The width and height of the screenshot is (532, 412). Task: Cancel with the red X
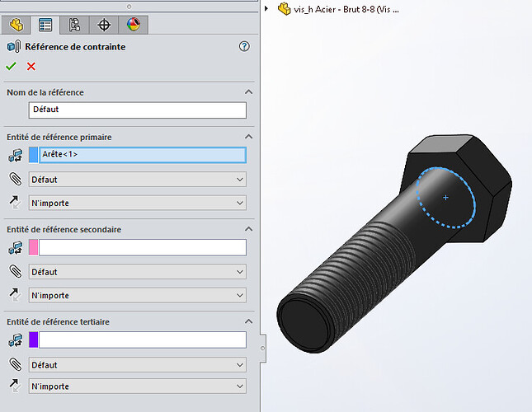tap(31, 66)
